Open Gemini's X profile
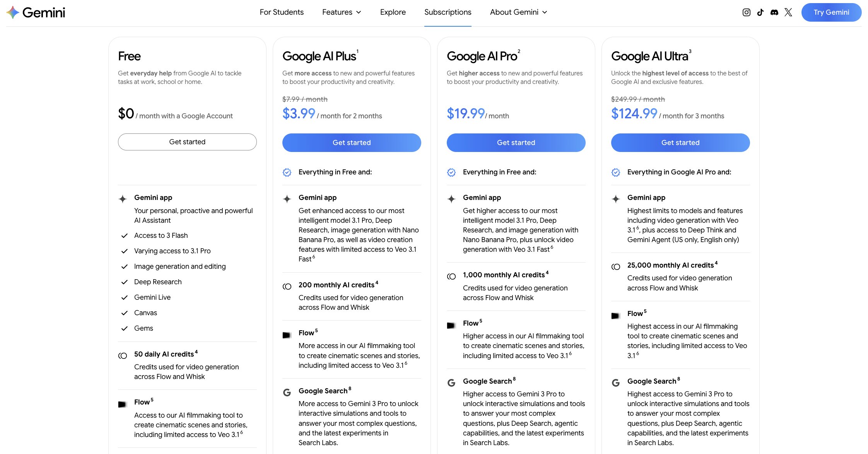 788,12
